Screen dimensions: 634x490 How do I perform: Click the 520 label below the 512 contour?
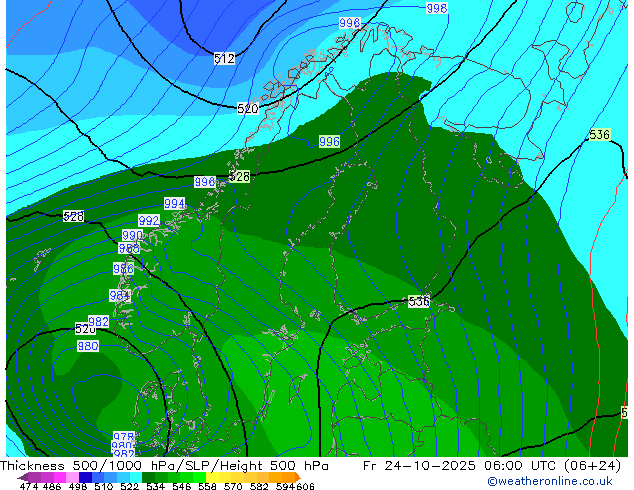247,108
